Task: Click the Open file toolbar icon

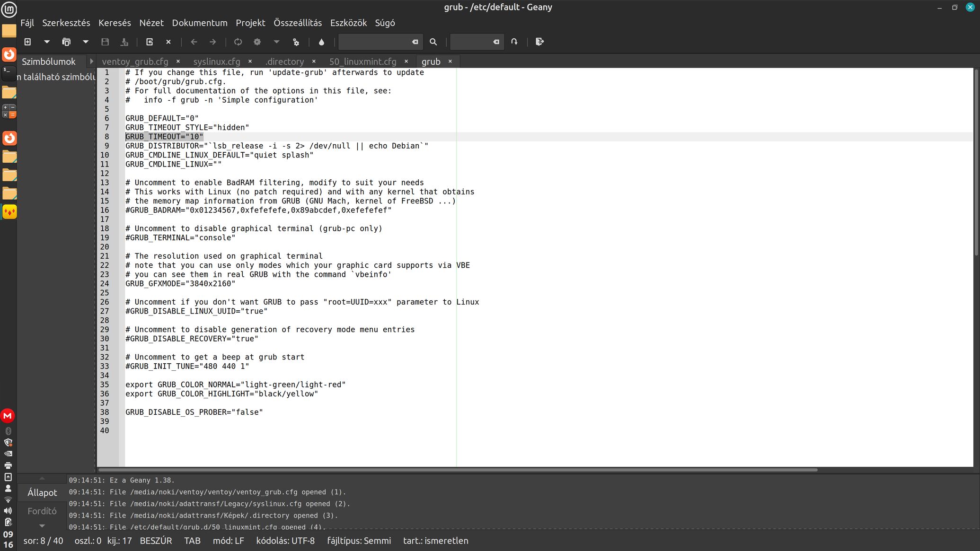Action: click(66, 42)
